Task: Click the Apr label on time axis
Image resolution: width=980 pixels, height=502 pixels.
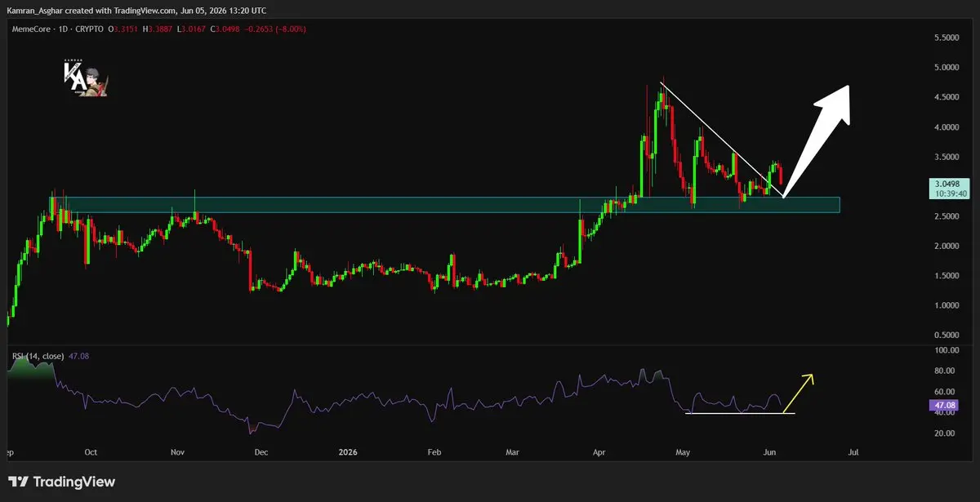Action: coord(599,452)
